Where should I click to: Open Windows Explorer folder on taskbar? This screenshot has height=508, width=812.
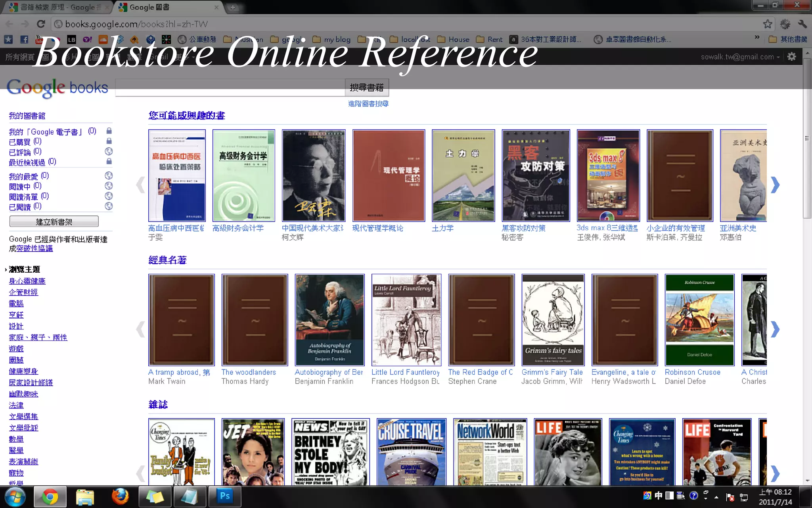tap(85, 496)
